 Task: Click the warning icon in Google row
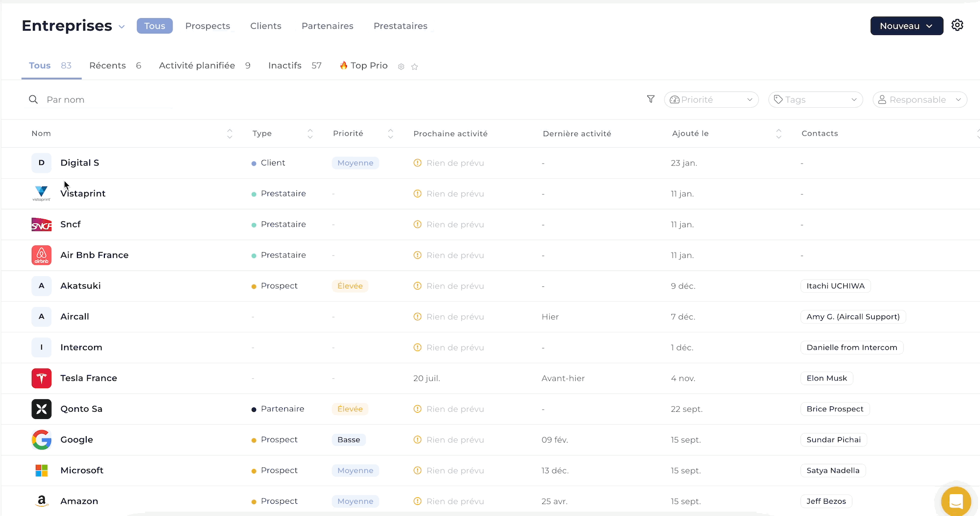click(x=417, y=440)
